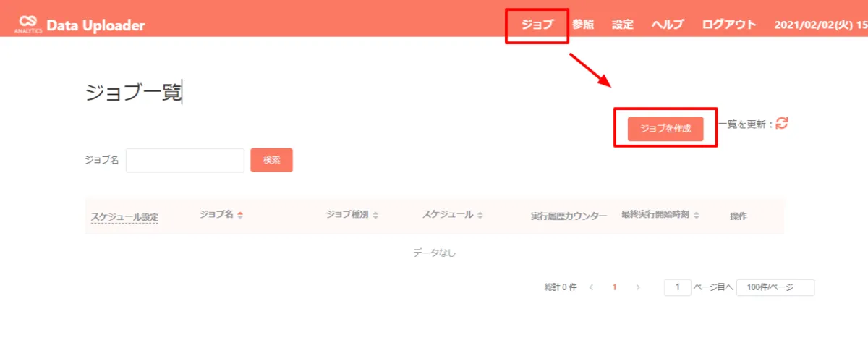The height and width of the screenshot is (343, 868).
Task: Open the 参照 menu item
Action: [583, 25]
